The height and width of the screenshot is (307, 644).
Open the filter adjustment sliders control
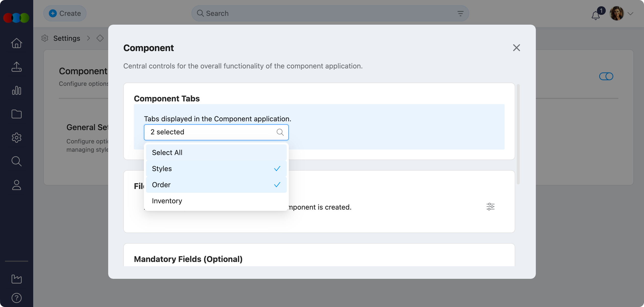tap(490, 206)
